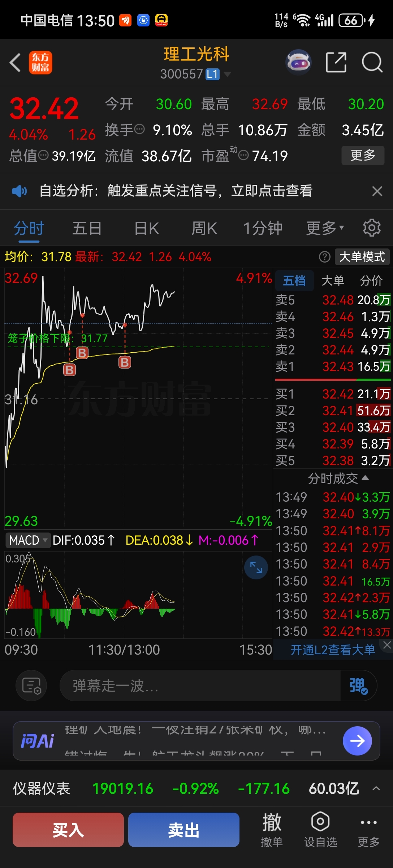The height and width of the screenshot is (868, 393).
Task: Tap the share icon
Action: click(336, 62)
